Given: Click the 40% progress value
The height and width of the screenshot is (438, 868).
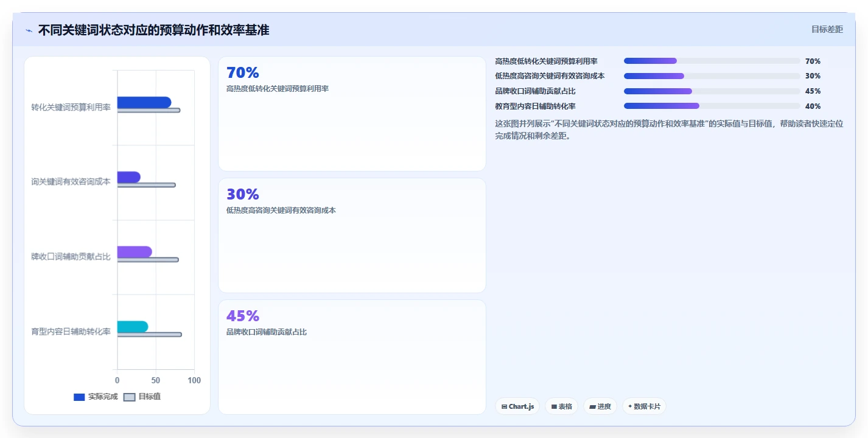Looking at the screenshot, I should click(x=813, y=106).
